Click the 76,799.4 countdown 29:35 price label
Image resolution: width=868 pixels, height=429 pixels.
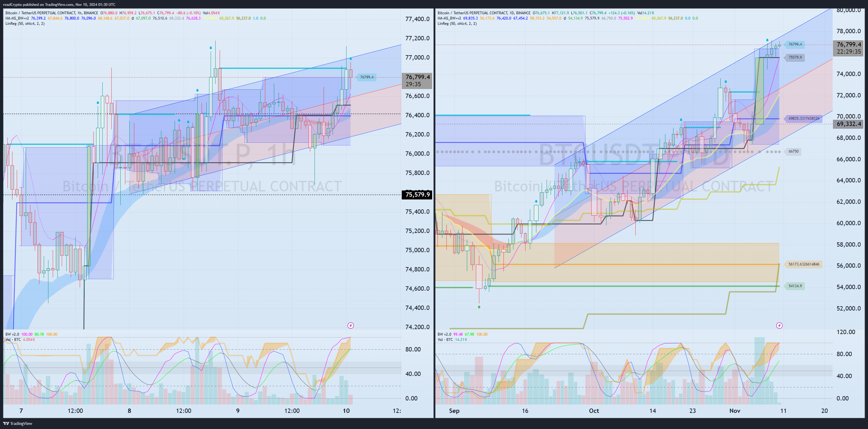pyautogui.click(x=417, y=81)
